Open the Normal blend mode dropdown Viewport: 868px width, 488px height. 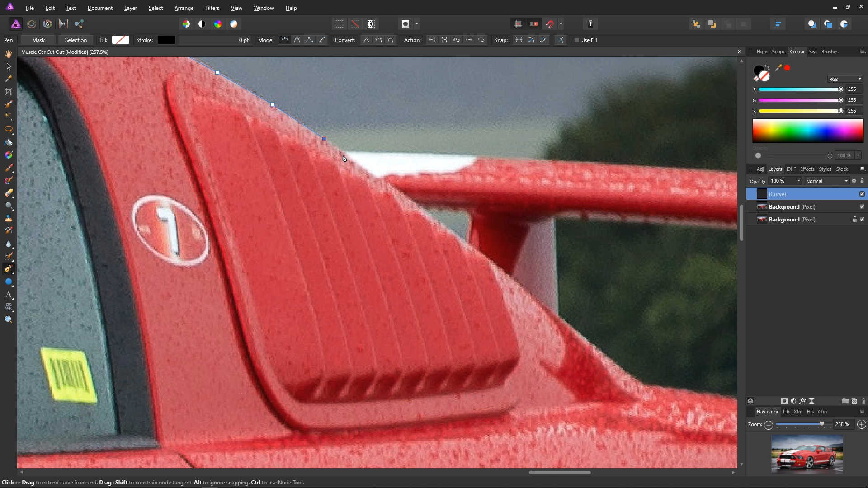click(x=826, y=181)
